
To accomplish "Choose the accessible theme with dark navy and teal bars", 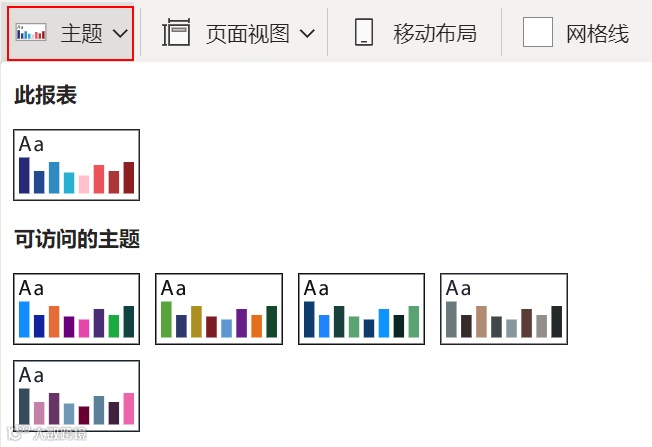I will click(x=361, y=309).
